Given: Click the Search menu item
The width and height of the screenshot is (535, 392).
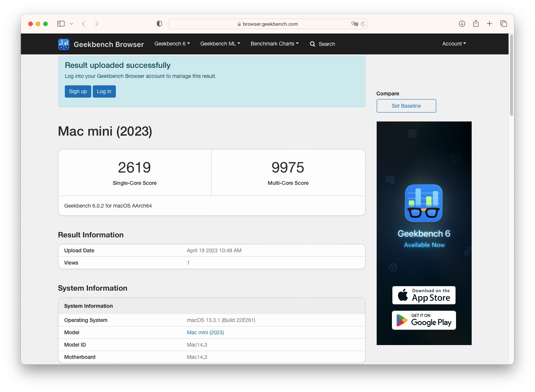Looking at the screenshot, I should pos(323,44).
